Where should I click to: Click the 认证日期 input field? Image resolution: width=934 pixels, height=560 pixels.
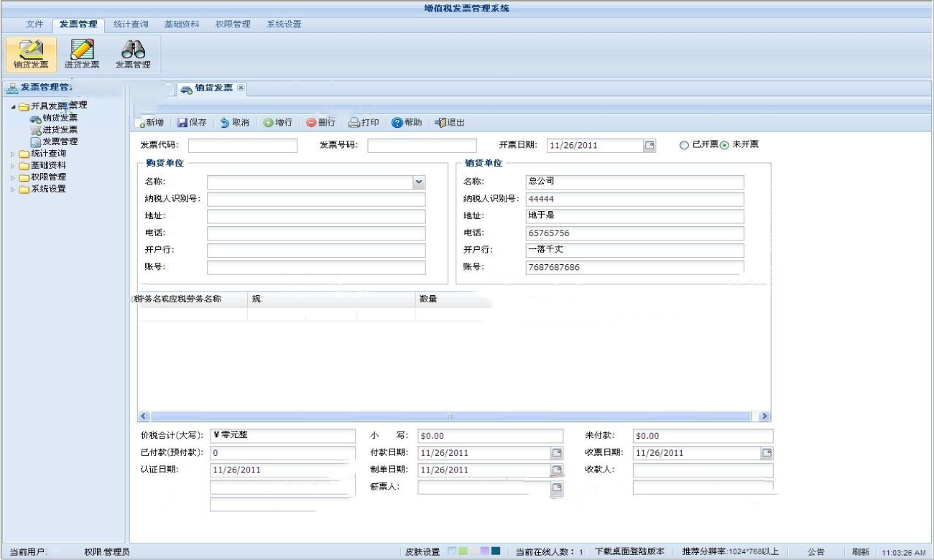(x=282, y=470)
